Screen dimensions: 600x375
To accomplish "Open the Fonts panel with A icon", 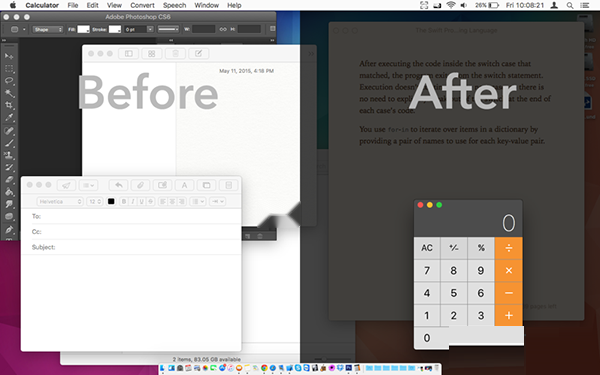I will (x=184, y=185).
